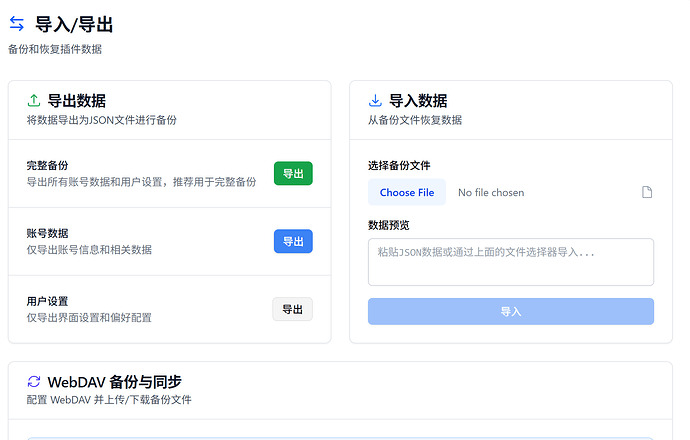Click the No file chosen text
Viewport: 690px width, 440px height.
491,193
